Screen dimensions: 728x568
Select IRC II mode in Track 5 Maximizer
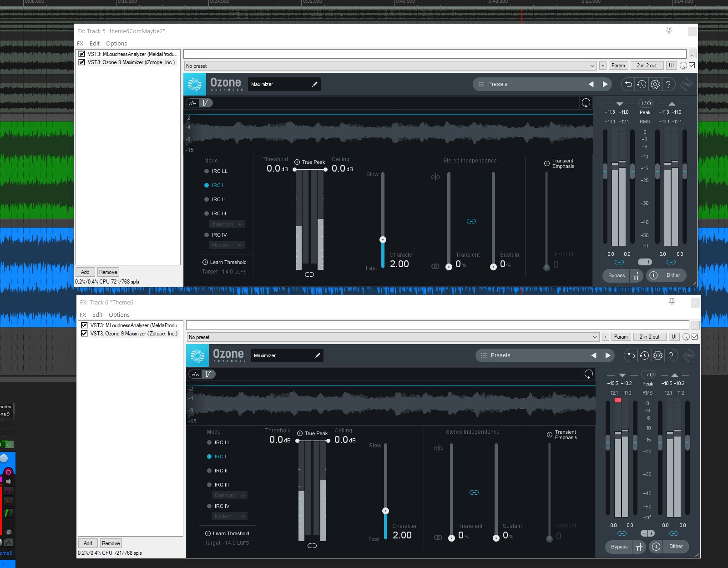pos(215,199)
